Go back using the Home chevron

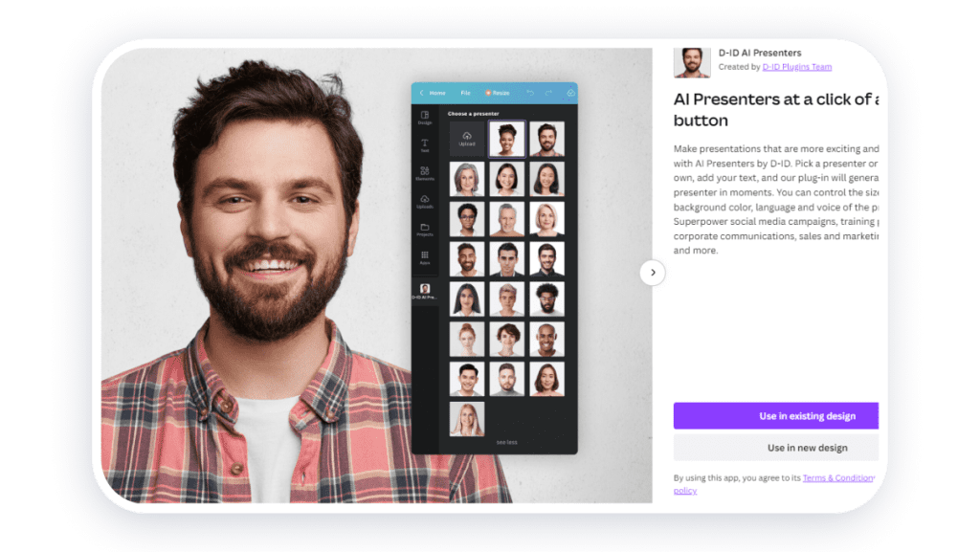point(423,93)
